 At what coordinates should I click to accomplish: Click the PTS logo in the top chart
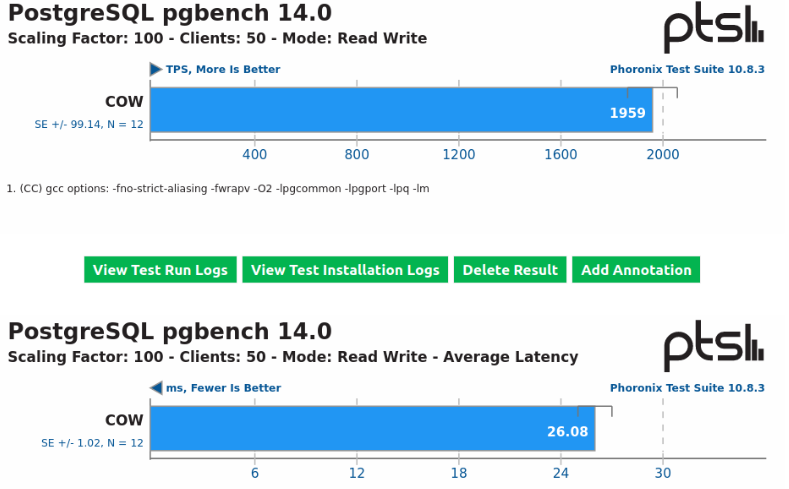click(x=714, y=27)
